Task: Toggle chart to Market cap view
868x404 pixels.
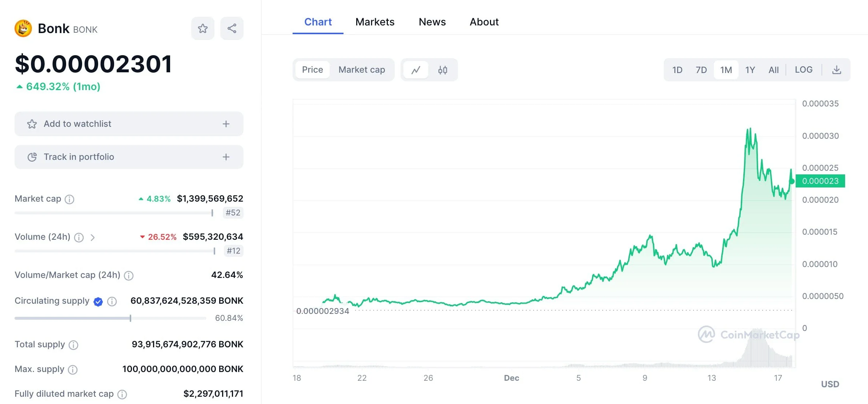Action: [362, 69]
